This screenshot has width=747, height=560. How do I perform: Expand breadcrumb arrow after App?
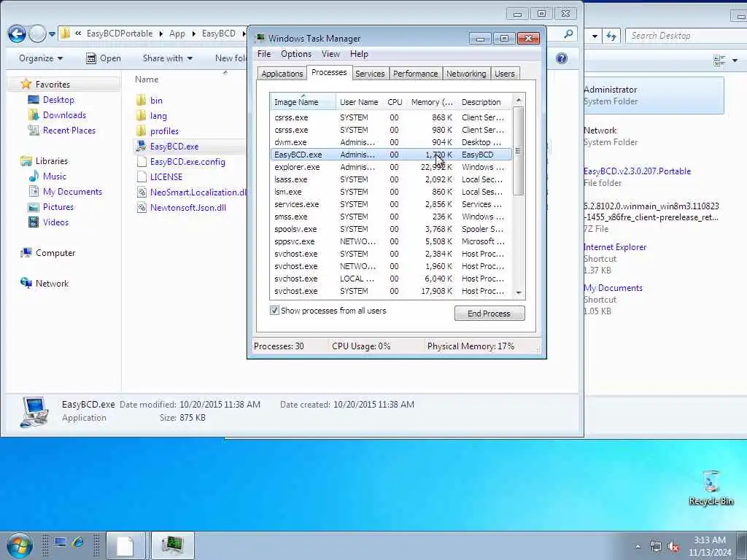[194, 34]
